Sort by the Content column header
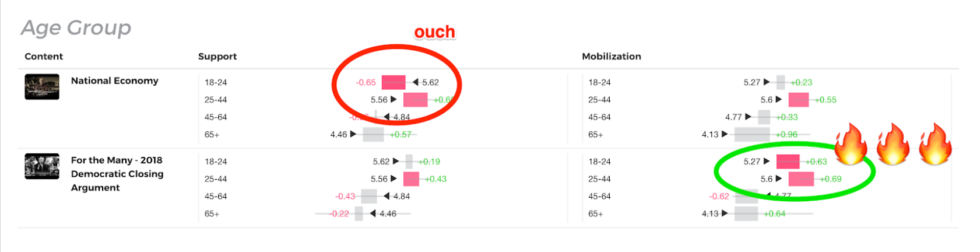 [44, 57]
